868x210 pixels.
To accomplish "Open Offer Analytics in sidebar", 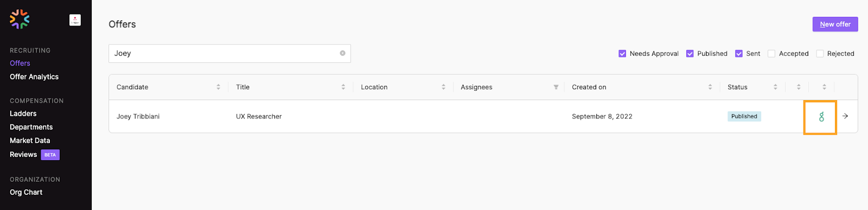I will (34, 77).
